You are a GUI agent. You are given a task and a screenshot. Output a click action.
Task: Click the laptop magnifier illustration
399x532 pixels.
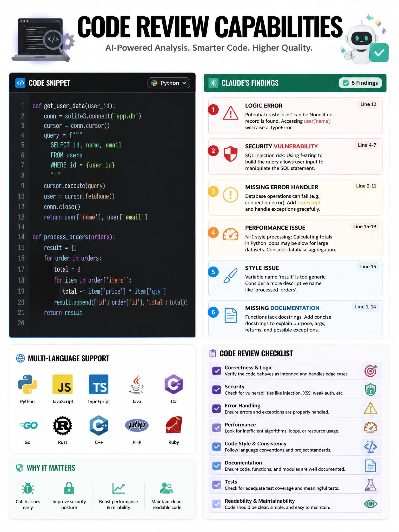(x=43, y=40)
